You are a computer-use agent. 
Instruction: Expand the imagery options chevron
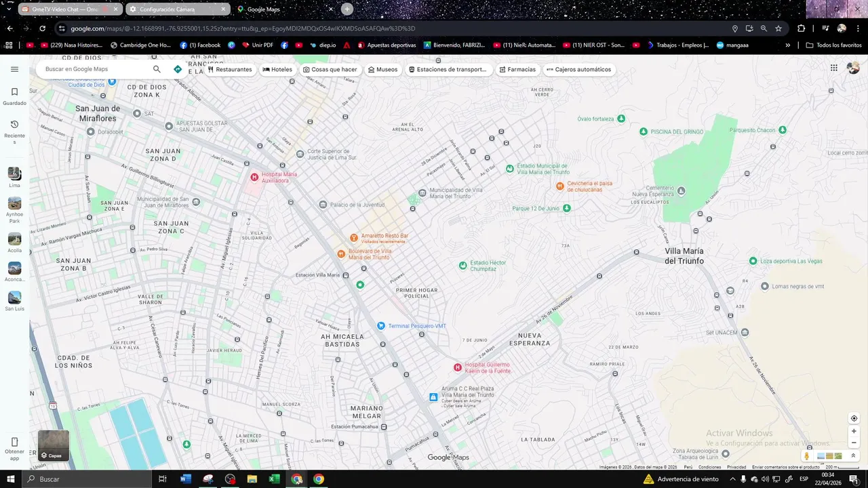[x=853, y=456]
